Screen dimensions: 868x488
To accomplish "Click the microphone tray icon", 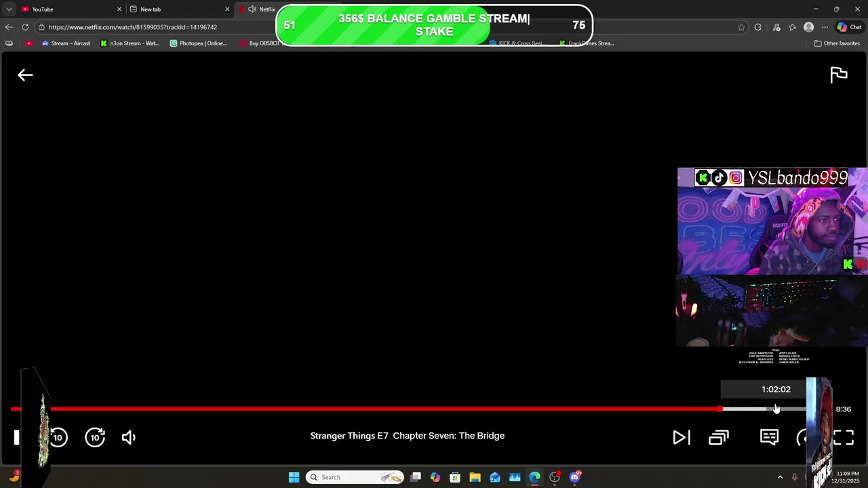I will point(794,477).
